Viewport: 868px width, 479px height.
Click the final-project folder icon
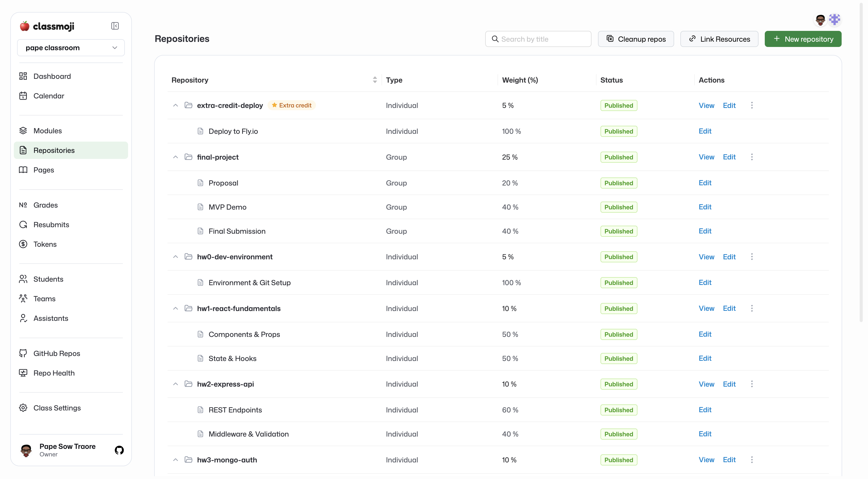(188, 157)
